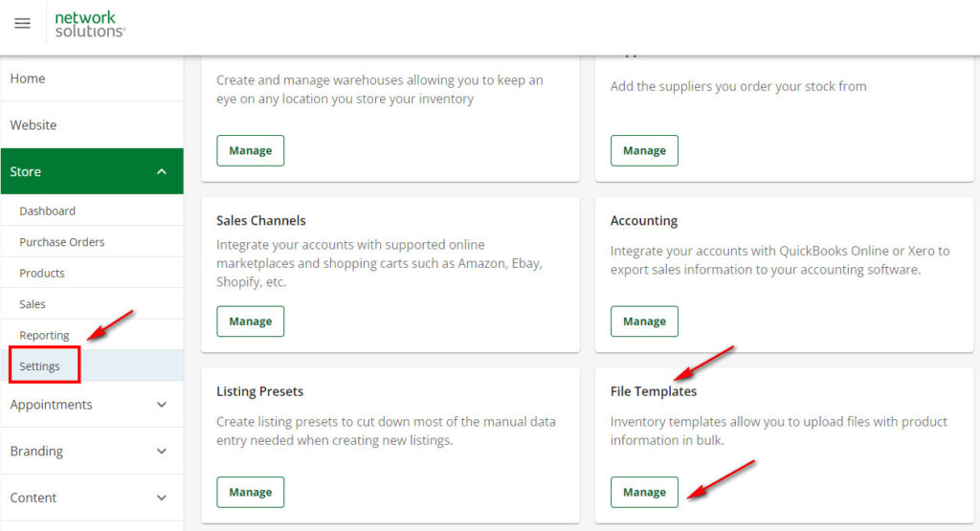Go to Home in sidebar
The image size is (980, 531).
tap(28, 78)
